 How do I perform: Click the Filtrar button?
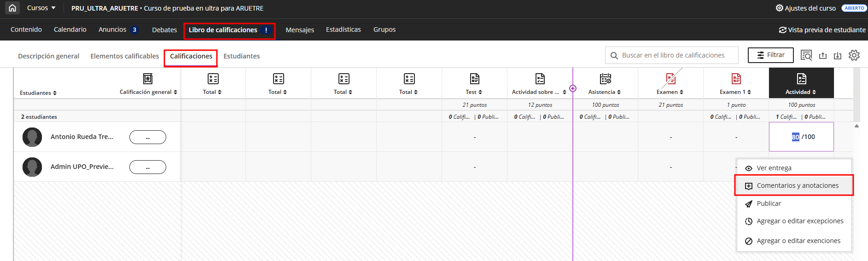pos(770,55)
